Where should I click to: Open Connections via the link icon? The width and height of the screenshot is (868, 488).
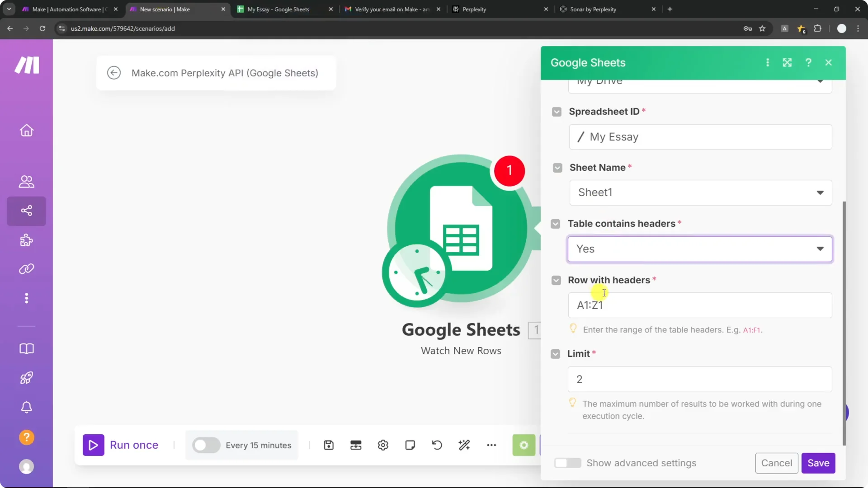tap(26, 269)
